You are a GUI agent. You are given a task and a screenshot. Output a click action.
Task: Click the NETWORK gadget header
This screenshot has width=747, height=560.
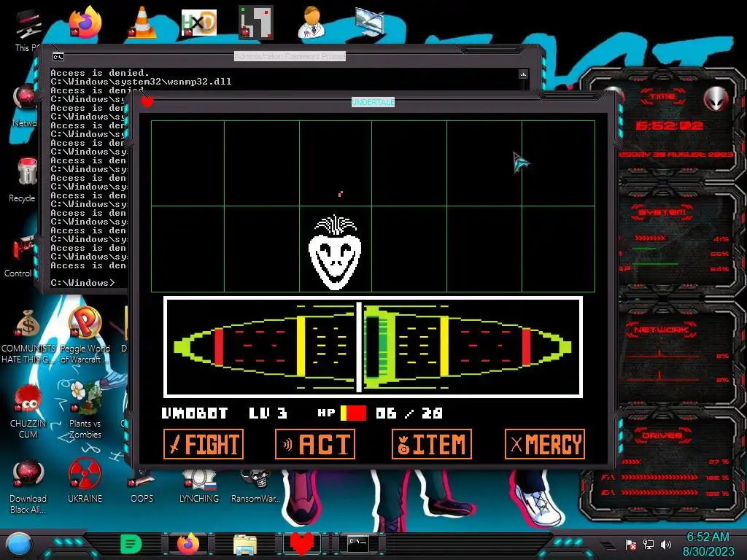click(x=662, y=330)
